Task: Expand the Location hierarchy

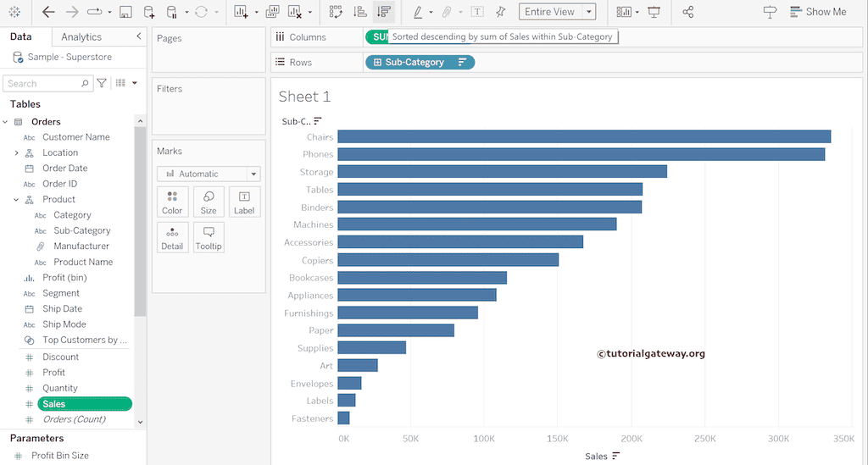Action: point(16,152)
